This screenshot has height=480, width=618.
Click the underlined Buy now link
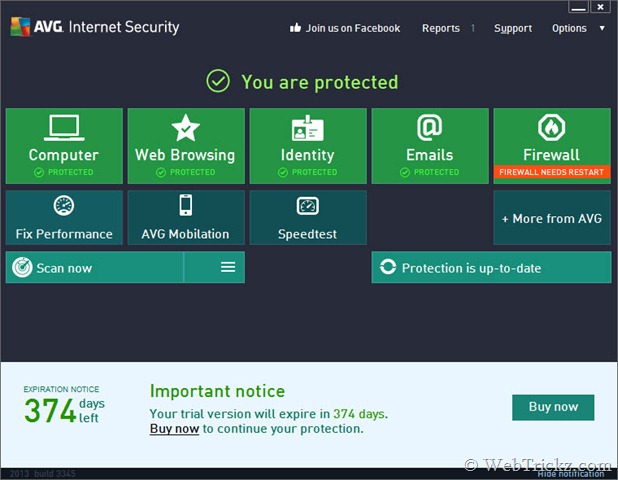174,428
